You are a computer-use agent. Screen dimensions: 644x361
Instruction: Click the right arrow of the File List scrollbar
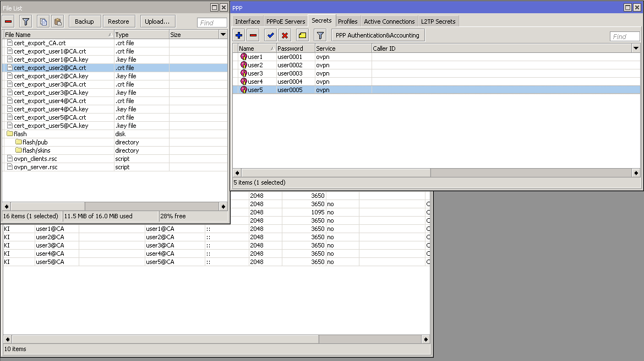coord(223,207)
